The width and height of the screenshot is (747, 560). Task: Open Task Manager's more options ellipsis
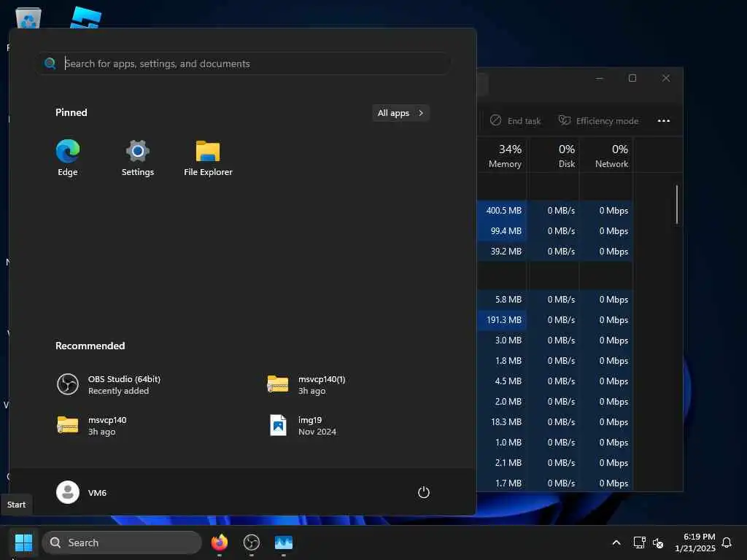click(x=664, y=120)
